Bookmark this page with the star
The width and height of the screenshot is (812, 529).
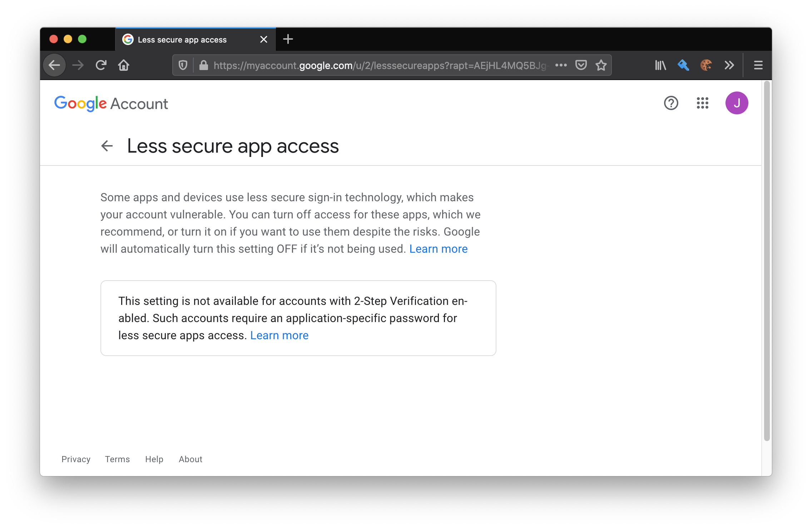point(601,65)
